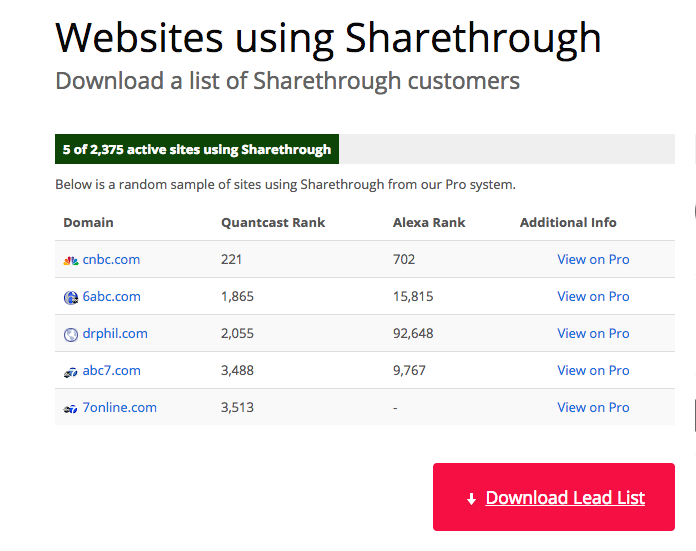Click the Websites using Sharethrough heading

tap(328, 39)
